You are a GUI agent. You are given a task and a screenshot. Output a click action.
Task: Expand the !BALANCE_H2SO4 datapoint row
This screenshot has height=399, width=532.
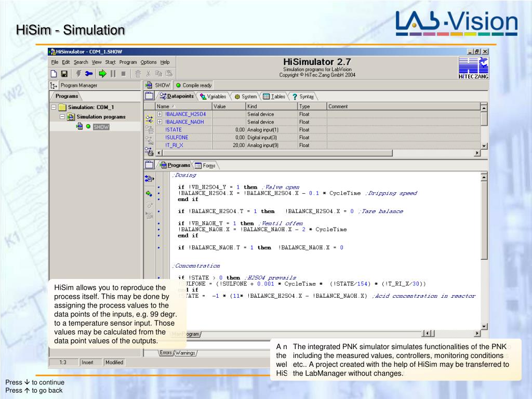pyautogui.click(x=160, y=114)
